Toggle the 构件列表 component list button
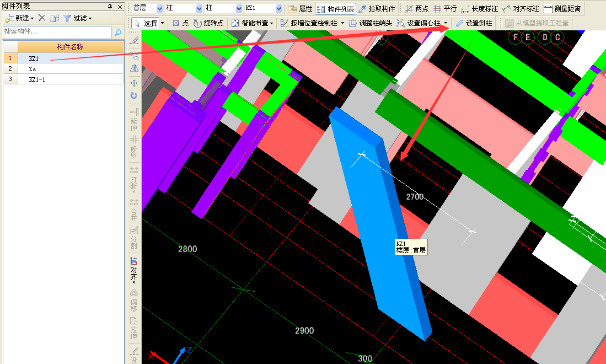The width and height of the screenshot is (606, 364). click(x=335, y=9)
